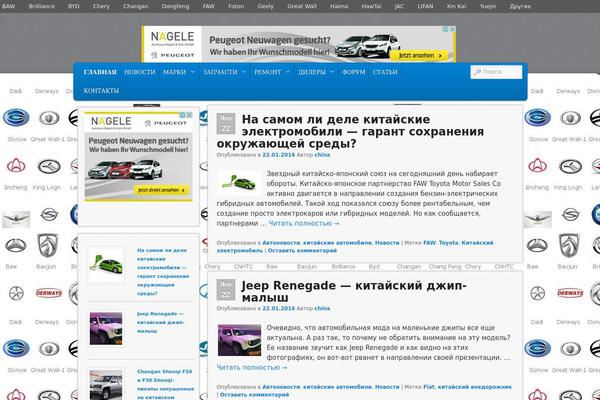Viewport: 600px width, 400px height.
Task: Open sidebar Jeep Renegade post link
Action: pyautogui.click(x=160, y=322)
